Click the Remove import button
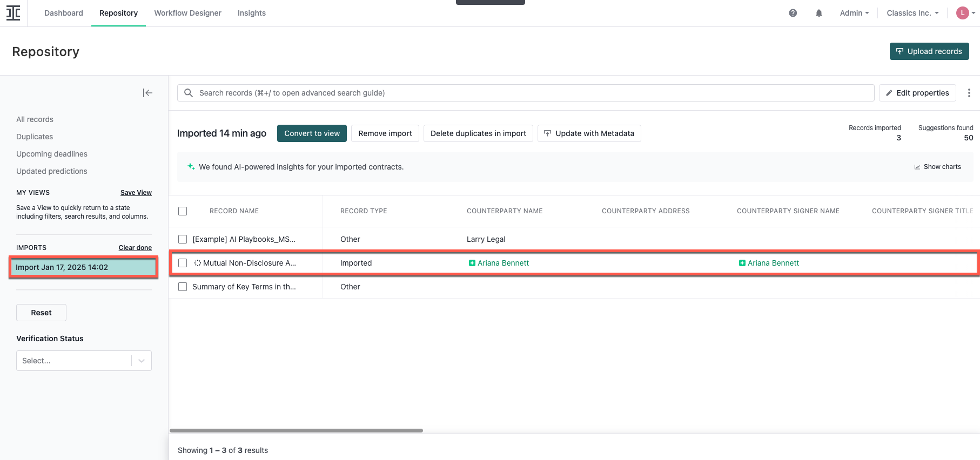The height and width of the screenshot is (460, 980). coord(385,133)
